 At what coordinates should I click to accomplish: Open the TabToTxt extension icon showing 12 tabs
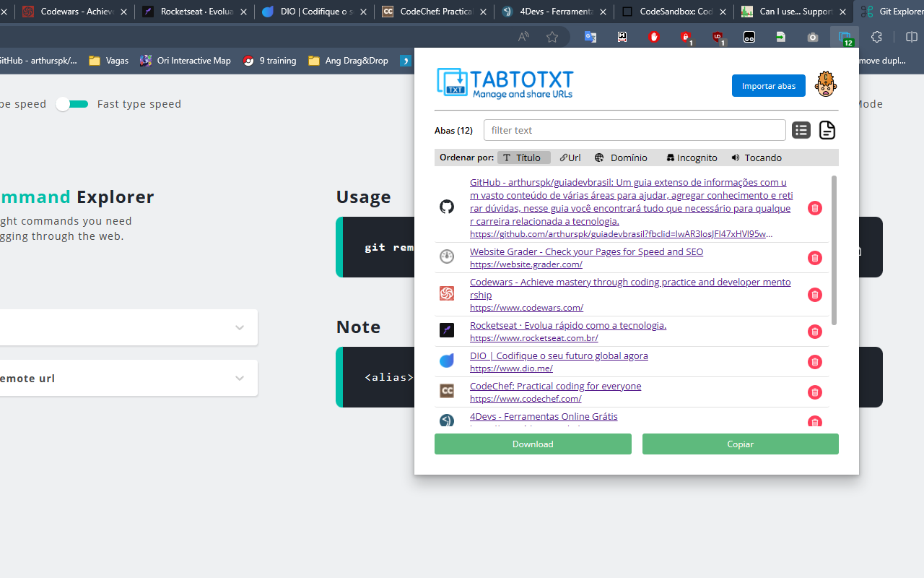843,36
